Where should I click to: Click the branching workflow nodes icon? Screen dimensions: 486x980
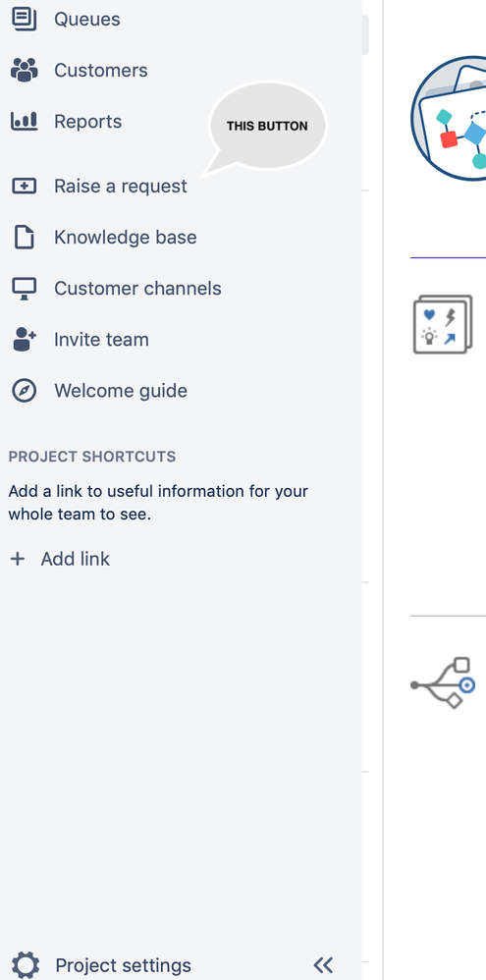pos(444,682)
